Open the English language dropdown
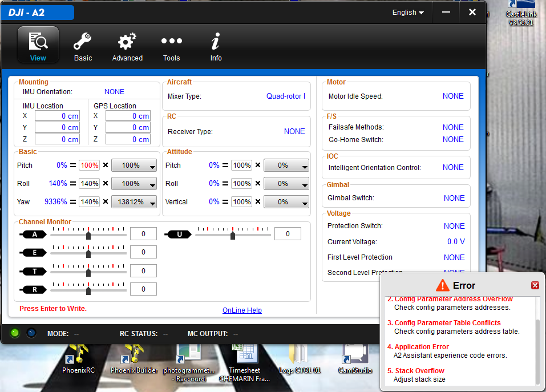 (x=407, y=12)
